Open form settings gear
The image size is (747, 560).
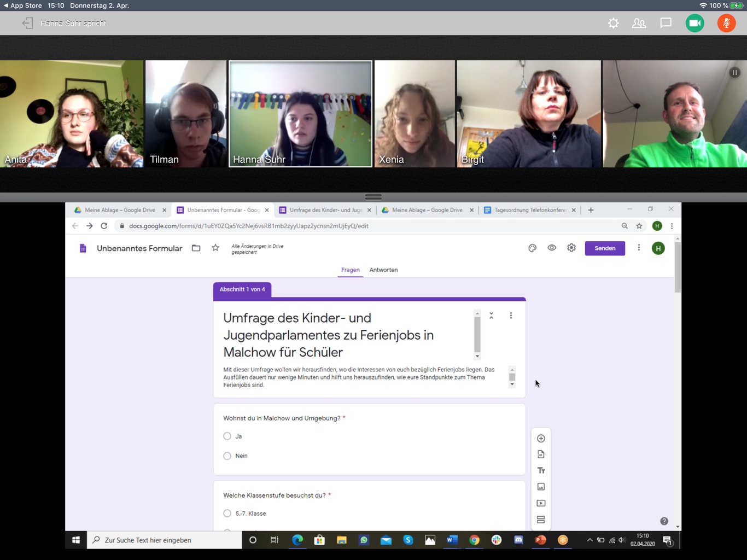coord(571,248)
